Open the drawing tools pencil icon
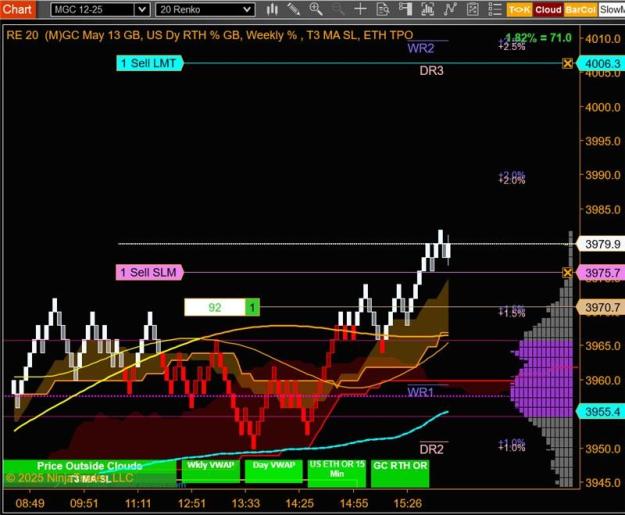The width and height of the screenshot is (625, 515). point(294,9)
